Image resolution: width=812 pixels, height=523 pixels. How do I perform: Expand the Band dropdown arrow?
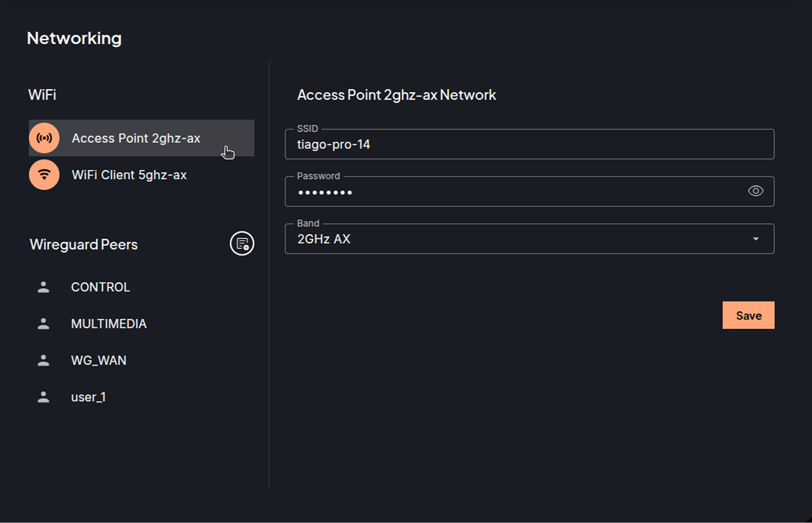755,239
